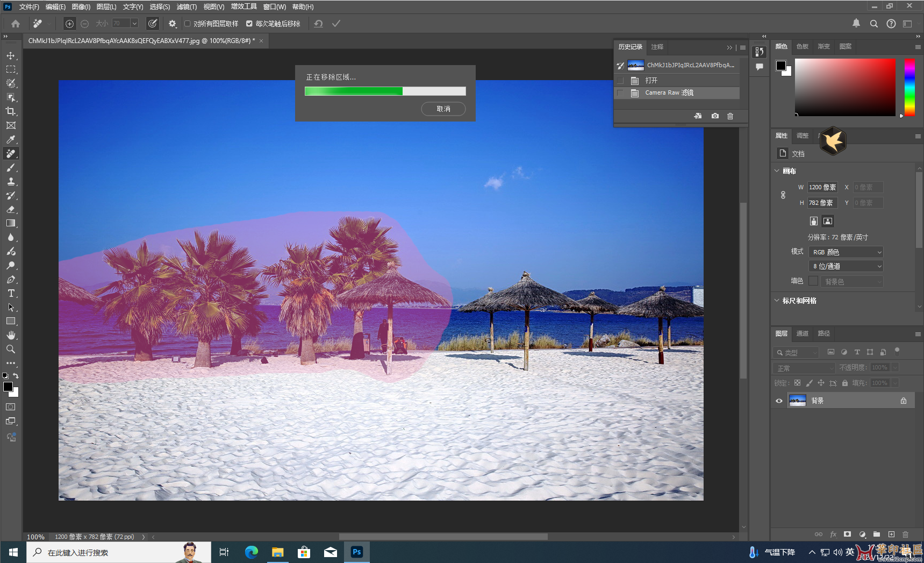
Task: Open the Home screen icon
Action: 16,24
